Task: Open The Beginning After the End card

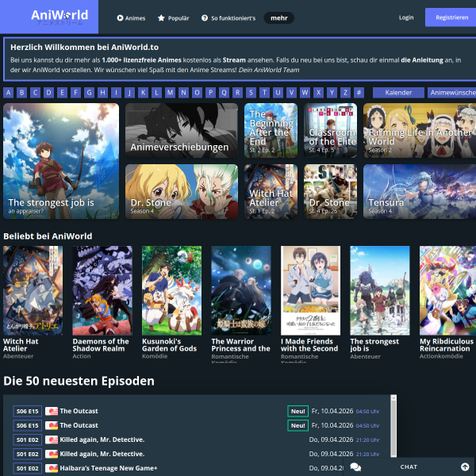Action: coord(271,131)
